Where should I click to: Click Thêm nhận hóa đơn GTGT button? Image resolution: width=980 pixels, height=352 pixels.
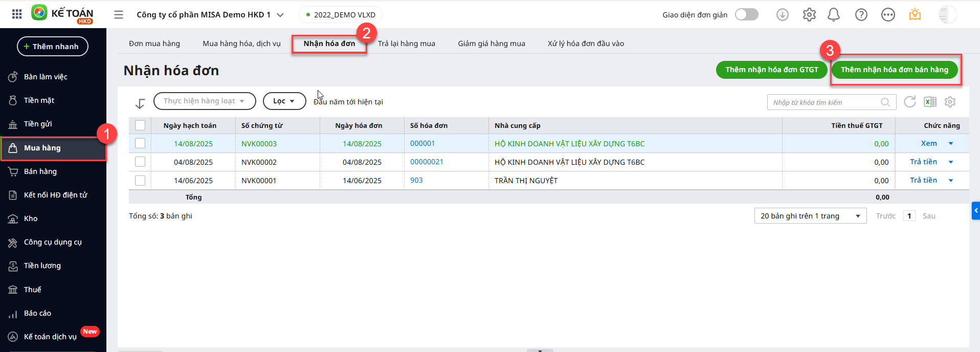point(771,70)
